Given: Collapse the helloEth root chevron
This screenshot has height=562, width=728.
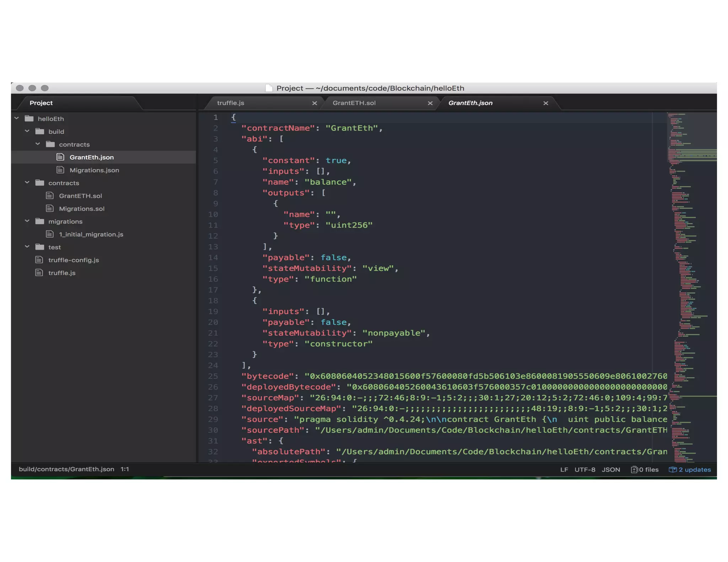Looking at the screenshot, I should (16, 118).
